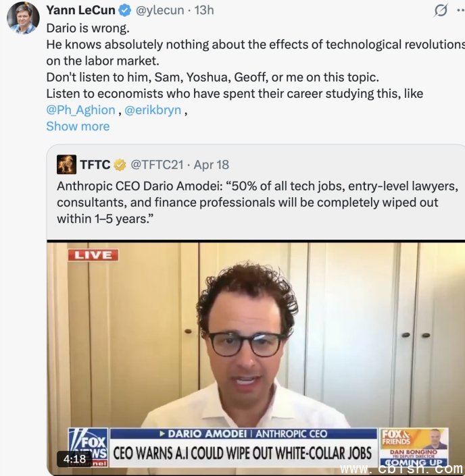Click the TFTC display name
The height and width of the screenshot is (476, 465).
(x=95, y=165)
